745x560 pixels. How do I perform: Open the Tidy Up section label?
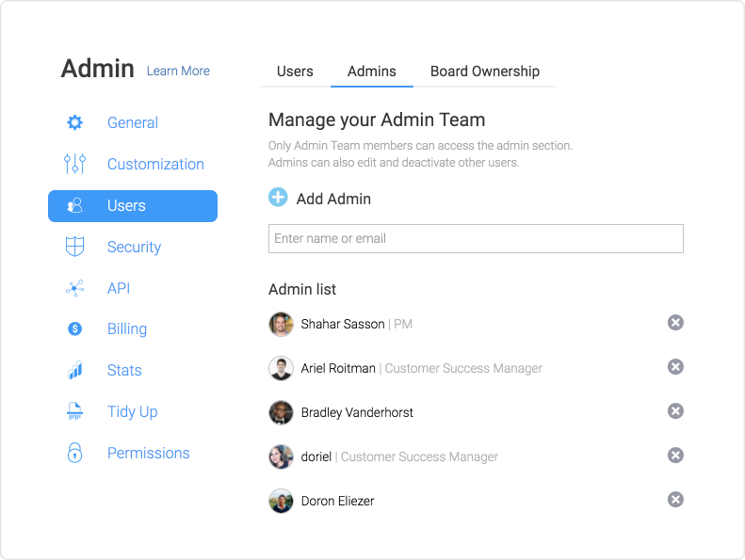click(132, 412)
